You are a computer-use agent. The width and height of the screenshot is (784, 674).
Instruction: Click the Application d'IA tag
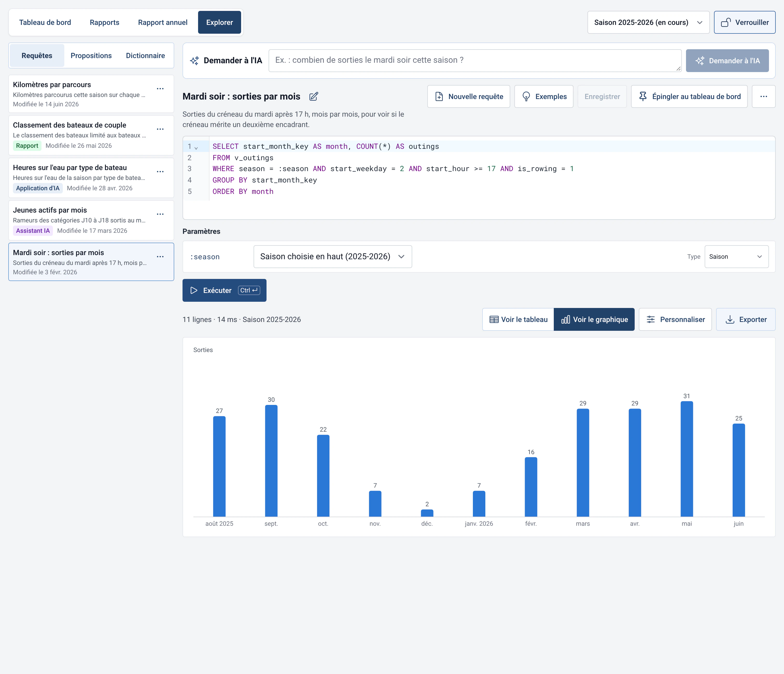[37, 188]
